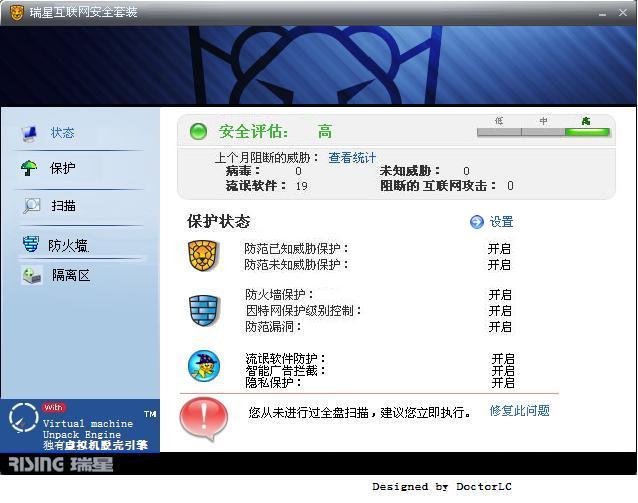Click the Rising 瑞星 logo at the bottom
Viewport: 638px width, 503px height.
pyautogui.click(x=60, y=464)
